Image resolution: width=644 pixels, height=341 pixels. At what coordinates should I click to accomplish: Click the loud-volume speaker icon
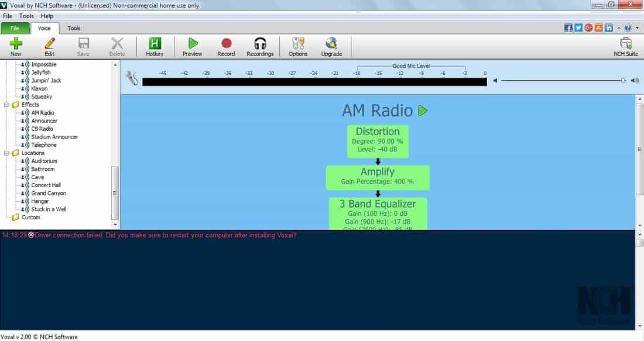pyautogui.click(x=635, y=81)
